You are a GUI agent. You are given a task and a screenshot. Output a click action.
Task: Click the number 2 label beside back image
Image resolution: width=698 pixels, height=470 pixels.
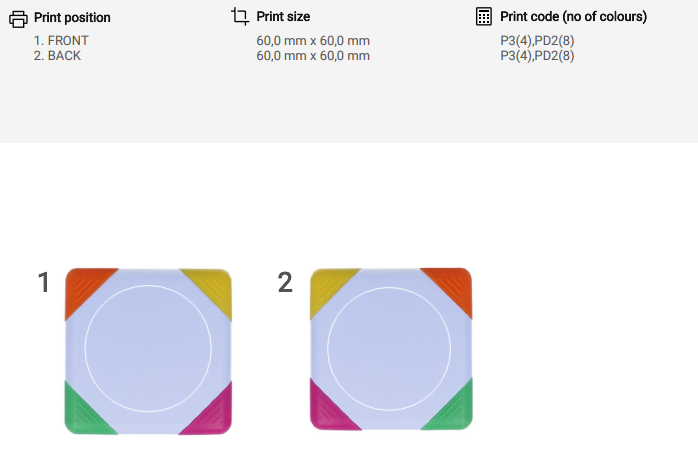click(x=285, y=283)
